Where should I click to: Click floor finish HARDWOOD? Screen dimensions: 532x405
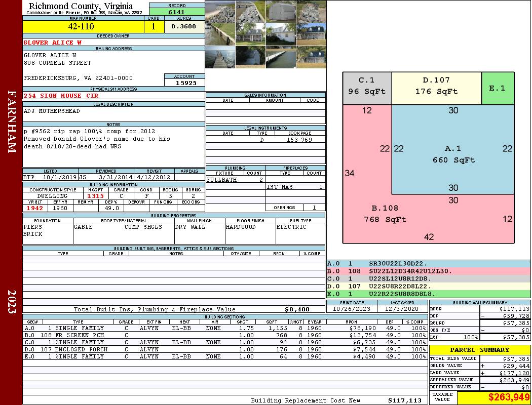241,227
